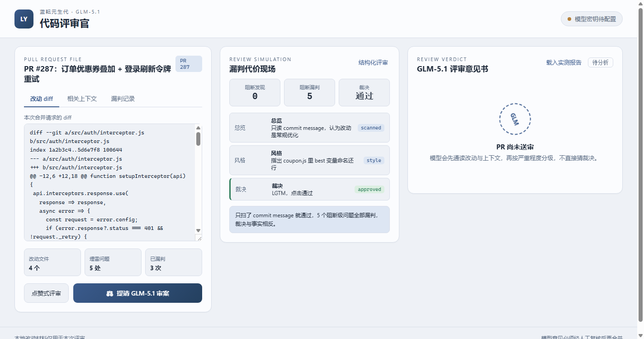Click the icon on 提请 GLM-5.1 审案 button

pyautogui.click(x=109, y=293)
